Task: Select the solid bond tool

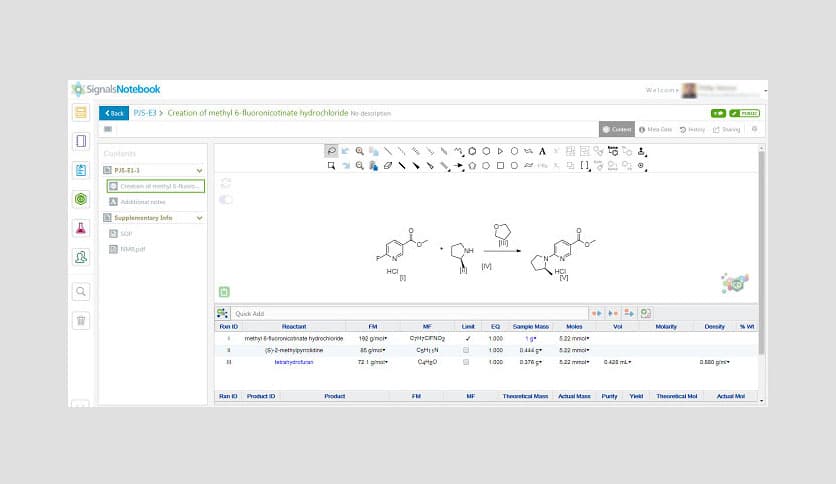Action: 388,151
